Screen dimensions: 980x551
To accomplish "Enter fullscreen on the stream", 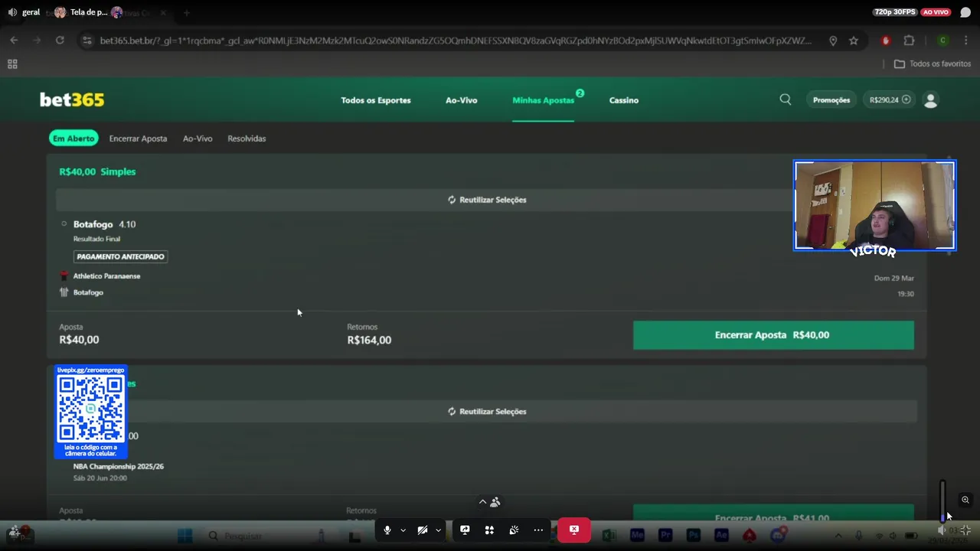I will tap(965, 530).
